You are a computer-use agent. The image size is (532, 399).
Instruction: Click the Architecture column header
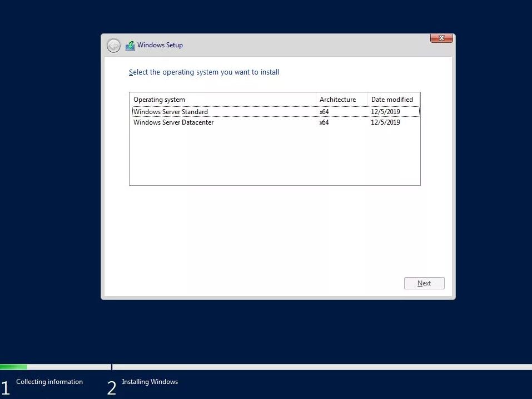click(x=342, y=100)
